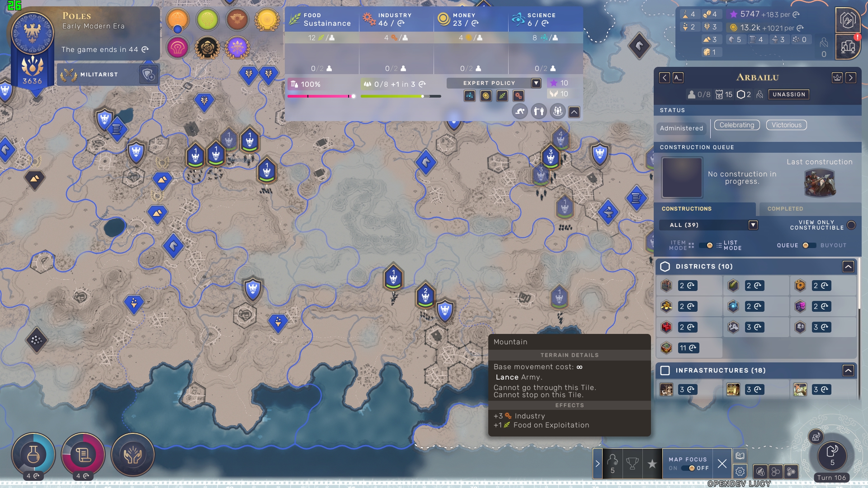868x488 pixels.
Task: Collapse the Districts (10) section
Action: pyautogui.click(x=848, y=267)
